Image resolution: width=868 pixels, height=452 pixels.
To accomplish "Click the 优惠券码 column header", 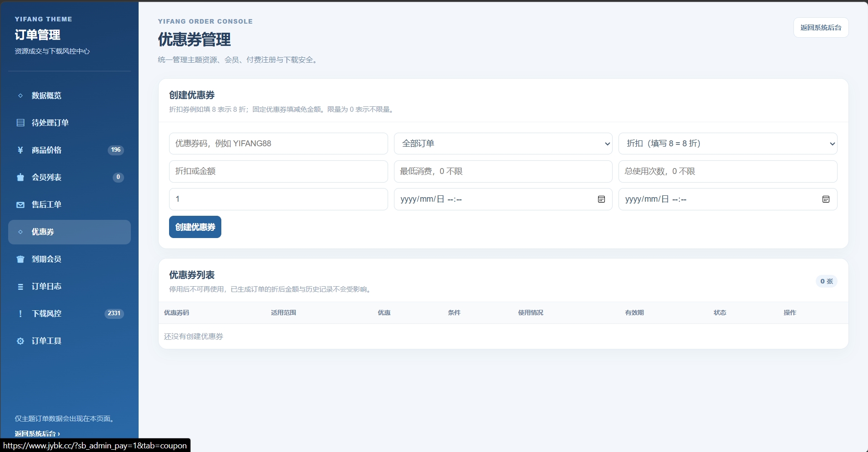I will 176,313.
